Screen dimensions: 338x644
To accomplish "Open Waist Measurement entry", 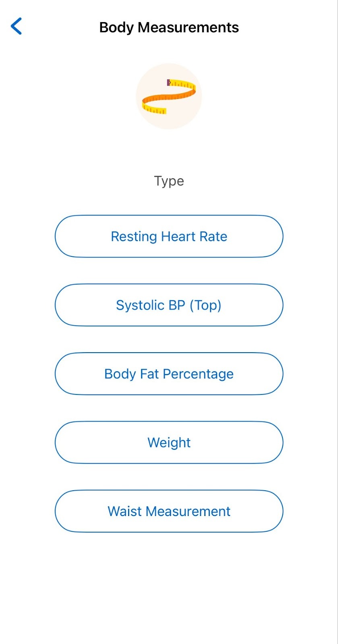I will pyautogui.click(x=169, y=511).
